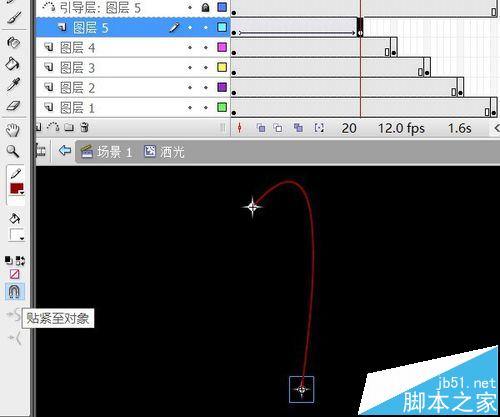Toggle outline on 图层 1 green square
This screenshot has width=500, height=417.
222,107
